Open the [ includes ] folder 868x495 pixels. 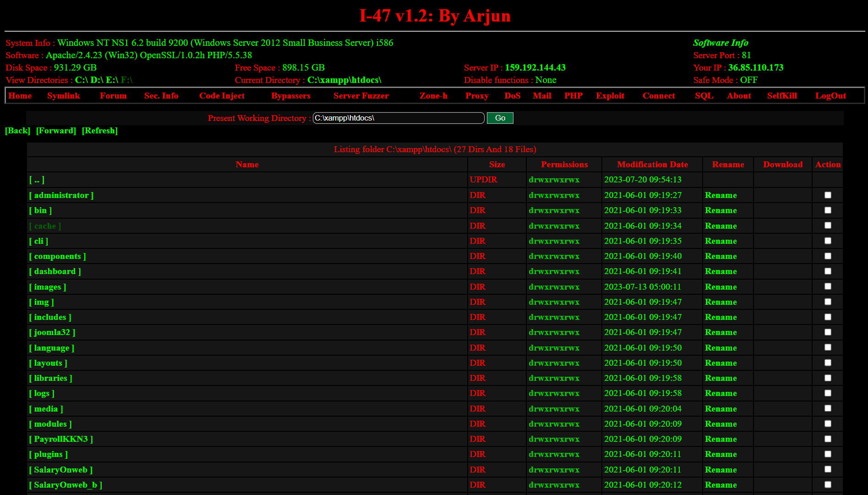50,317
